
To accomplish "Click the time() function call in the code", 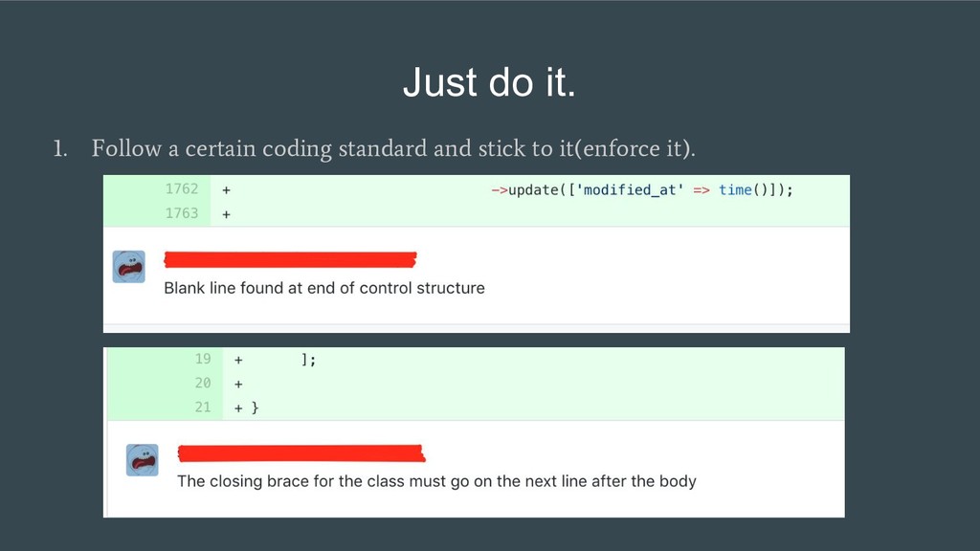I will point(743,190).
